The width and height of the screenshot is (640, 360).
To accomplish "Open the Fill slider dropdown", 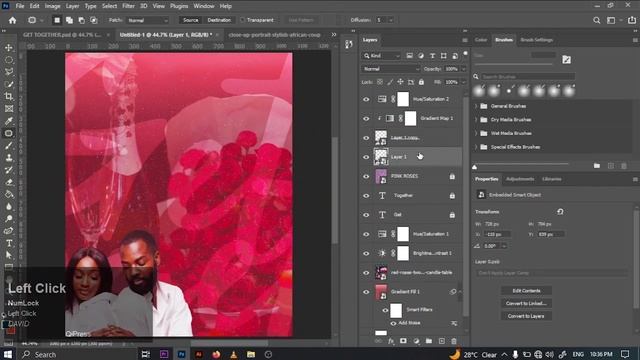I will pyautogui.click(x=463, y=82).
